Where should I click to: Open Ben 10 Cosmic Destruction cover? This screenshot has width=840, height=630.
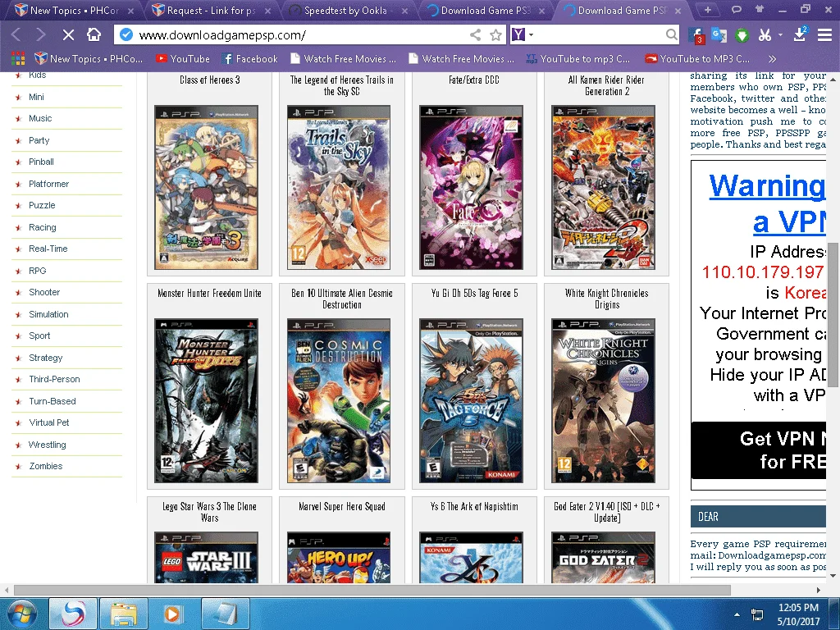339,400
